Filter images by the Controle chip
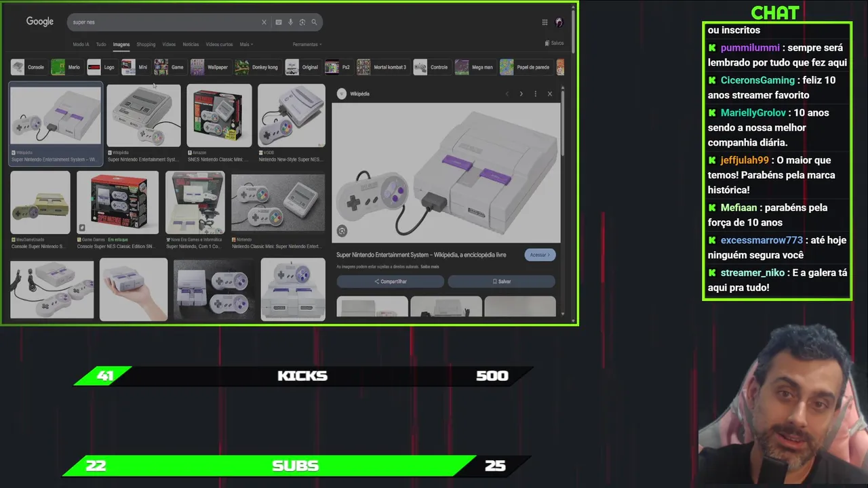 [x=431, y=67]
